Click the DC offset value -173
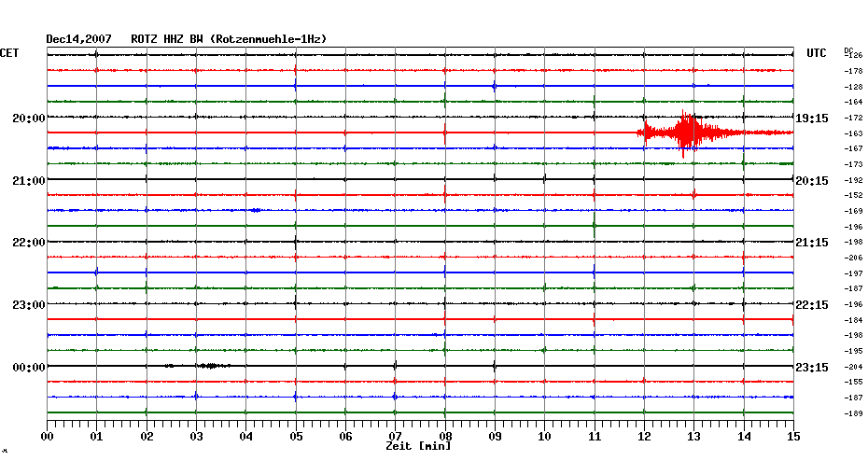868x461 pixels. click(854, 164)
